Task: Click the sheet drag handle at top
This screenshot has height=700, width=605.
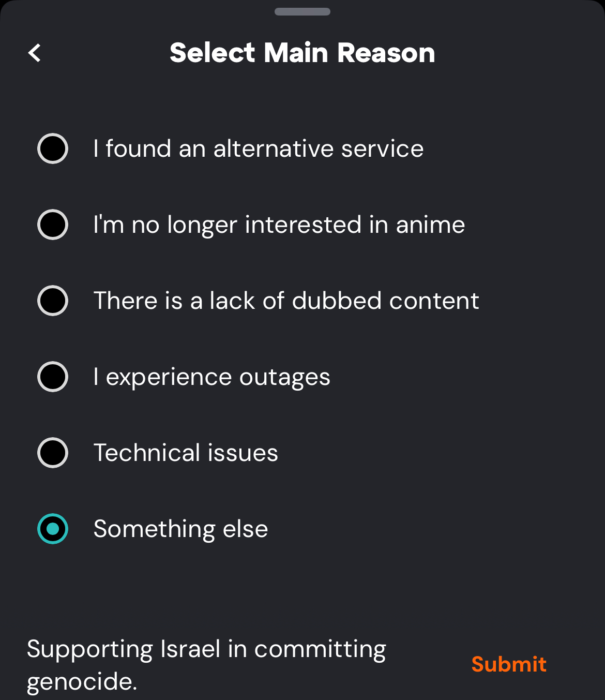Action: pyautogui.click(x=303, y=12)
